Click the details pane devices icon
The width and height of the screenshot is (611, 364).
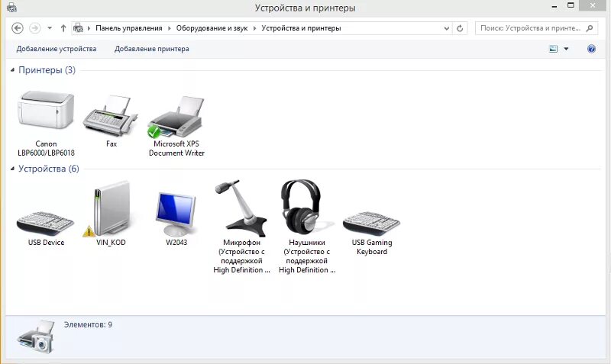[36, 337]
